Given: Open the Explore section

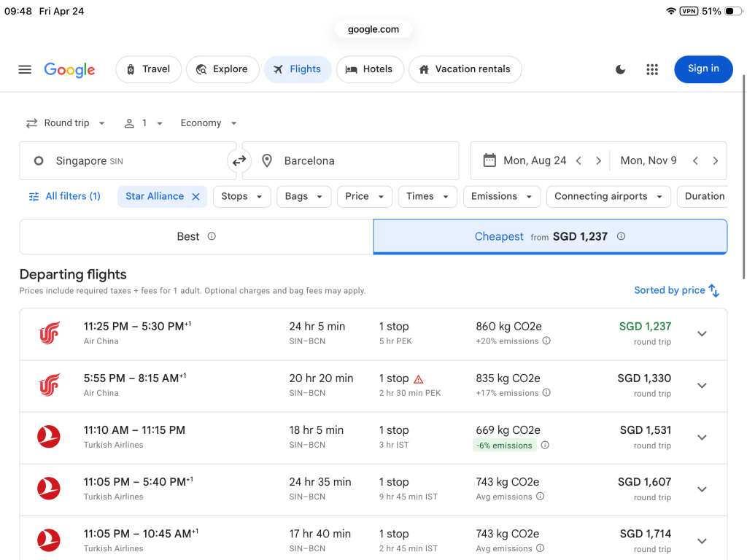Looking at the screenshot, I should (222, 69).
